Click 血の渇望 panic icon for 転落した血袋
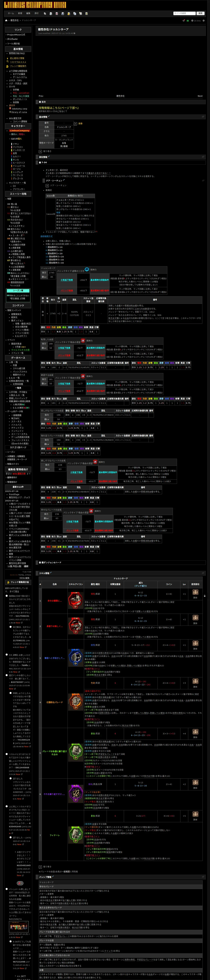 (83, 341)
